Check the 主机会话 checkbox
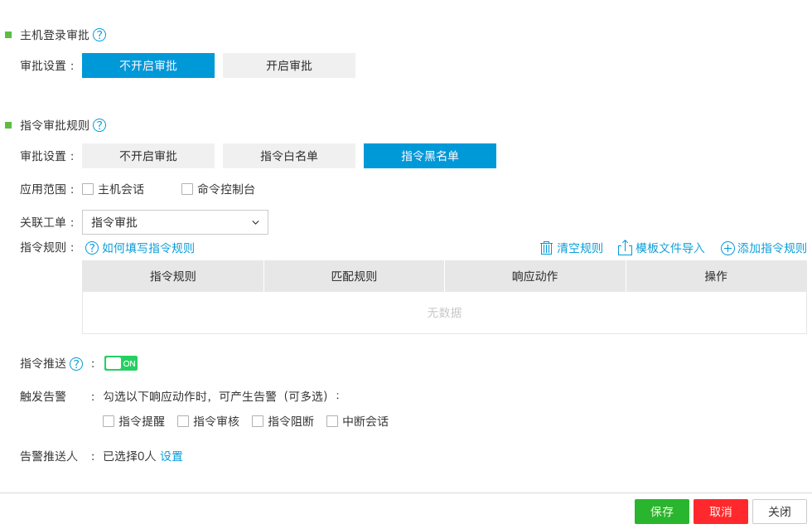Viewport: 812px width, 529px height. tap(88, 189)
